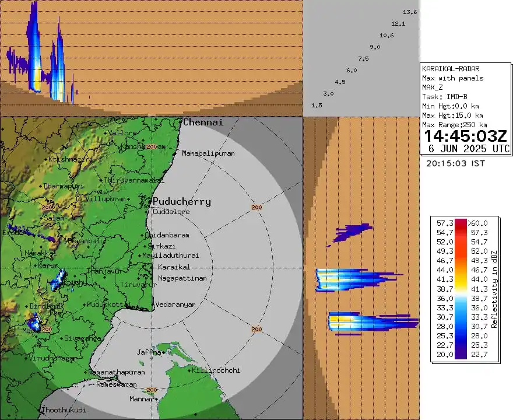This screenshot has width=513, height=420.
Task: Select the Perambalur label
Action: pyautogui.click(x=87, y=240)
